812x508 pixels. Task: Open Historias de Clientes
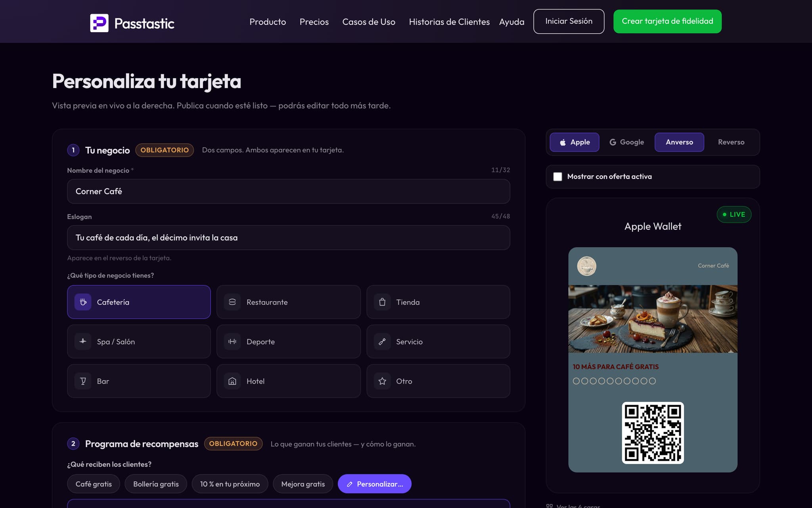449,22
